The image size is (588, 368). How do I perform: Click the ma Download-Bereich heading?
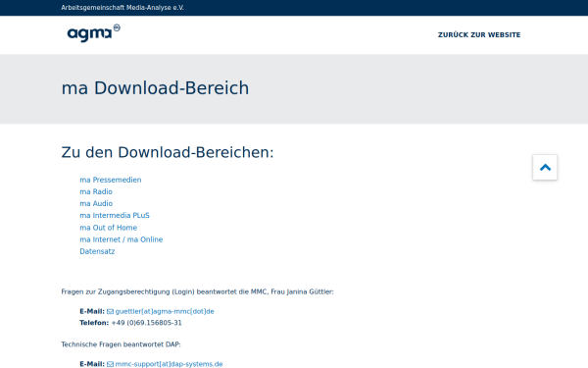click(155, 88)
